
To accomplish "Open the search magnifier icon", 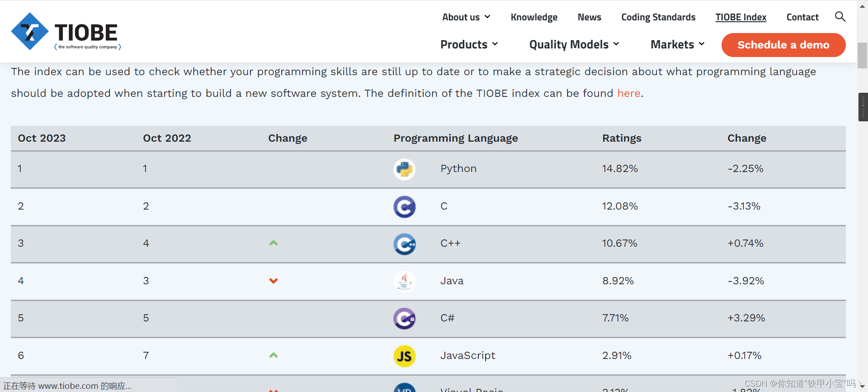I will click(840, 17).
